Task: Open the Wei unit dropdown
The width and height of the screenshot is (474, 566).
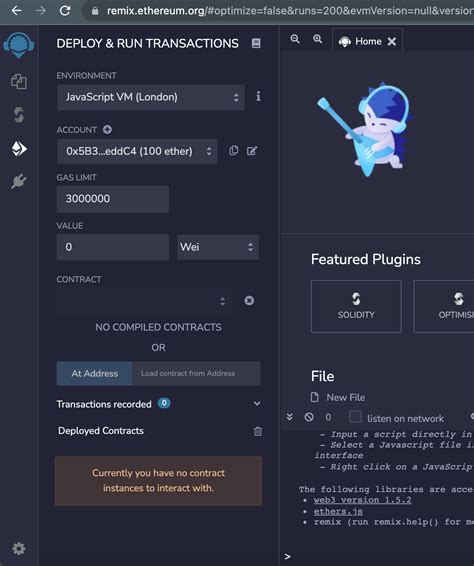Action: point(218,247)
